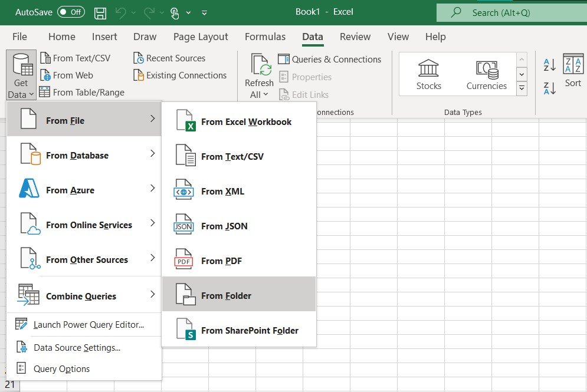The width and height of the screenshot is (587, 392).
Task: Select From File in the menu
Action: click(x=84, y=119)
